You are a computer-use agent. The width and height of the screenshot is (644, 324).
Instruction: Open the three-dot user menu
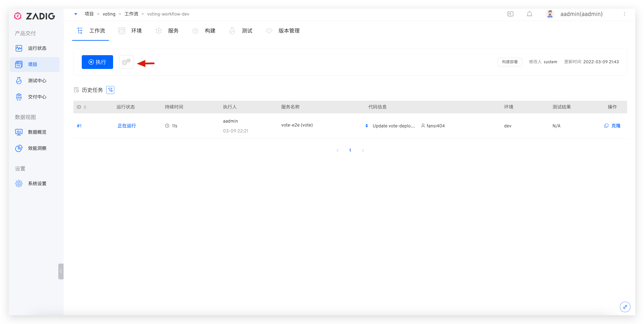point(624,14)
